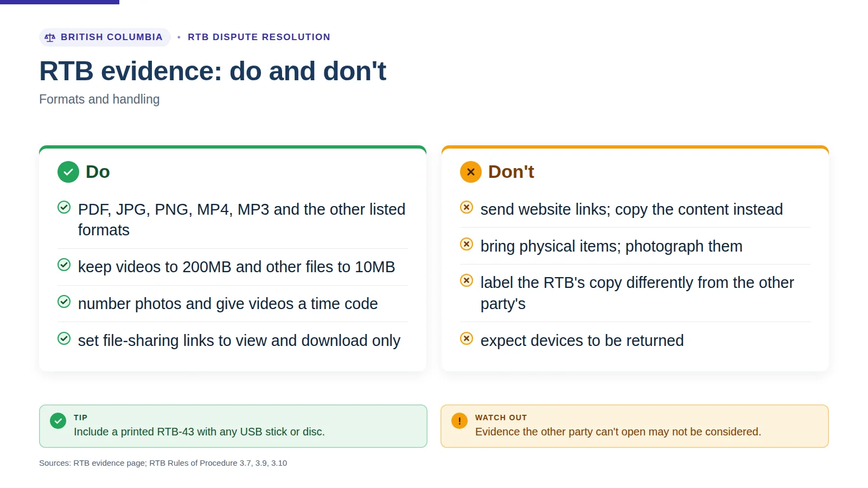
Task: Click the orange X icon beside Don't heading
Action: [x=471, y=172]
